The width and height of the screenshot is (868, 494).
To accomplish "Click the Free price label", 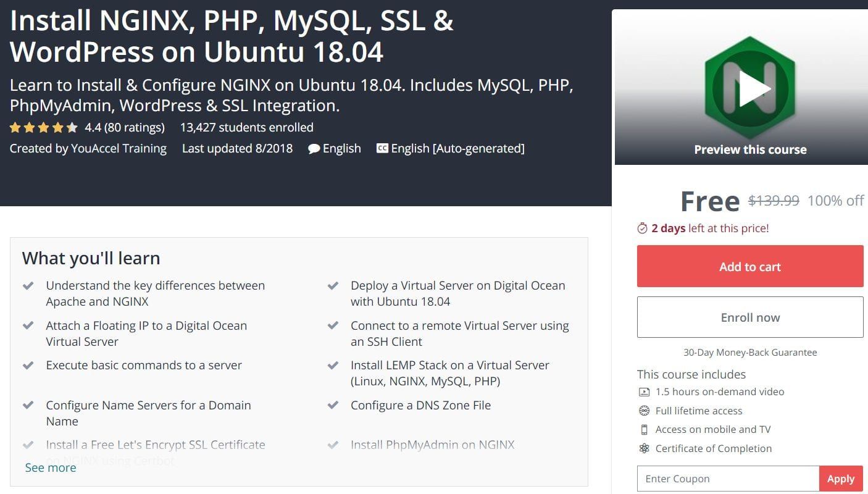I will [710, 201].
